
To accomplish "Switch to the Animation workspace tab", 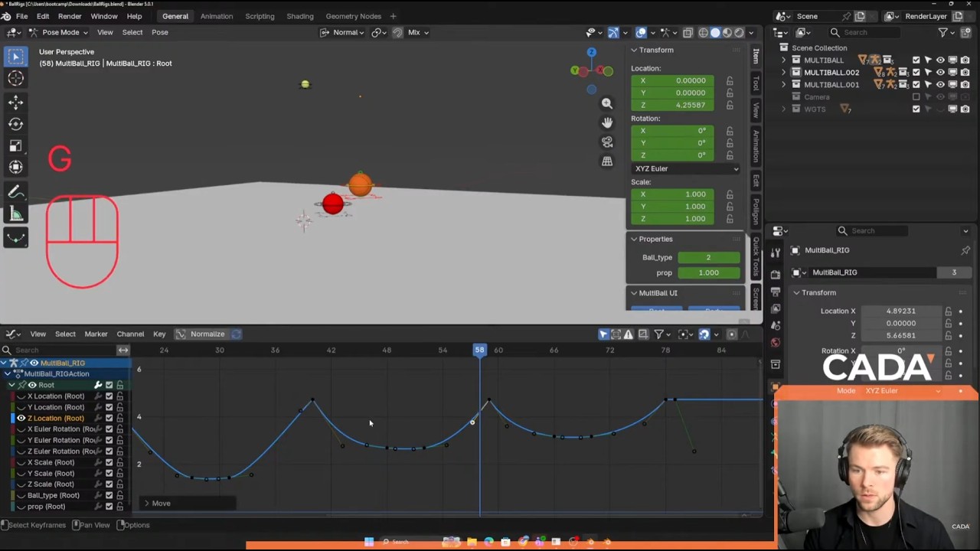I will click(x=217, y=16).
